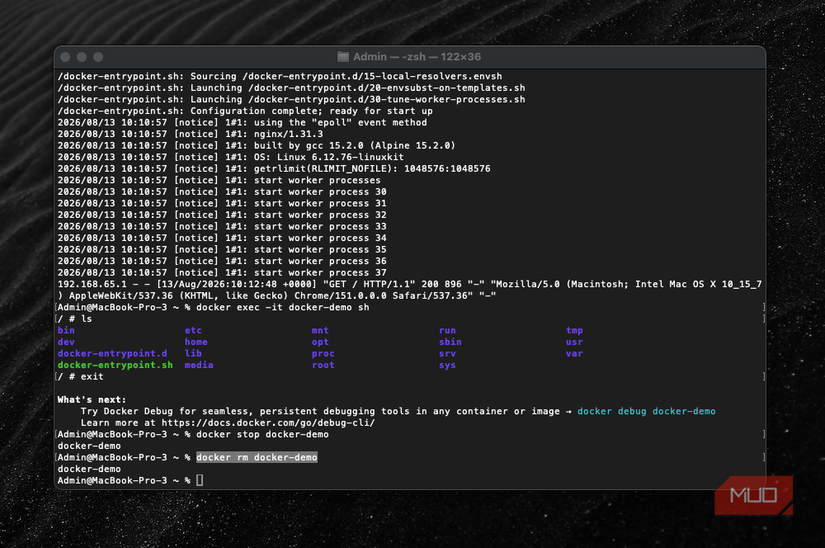The image size is (825, 548).
Task: Click the 'docker-entrypoint.d' directory name
Action: 112,353
